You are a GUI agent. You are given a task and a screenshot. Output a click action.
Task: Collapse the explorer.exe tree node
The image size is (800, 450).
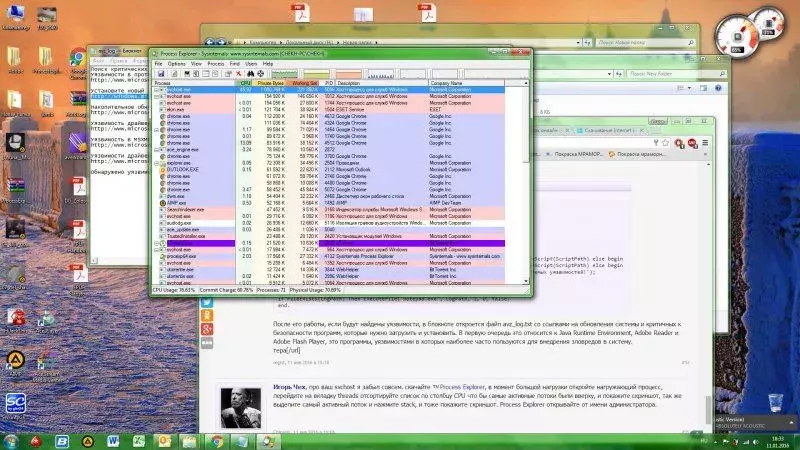pyautogui.click(x=157, y=163)
